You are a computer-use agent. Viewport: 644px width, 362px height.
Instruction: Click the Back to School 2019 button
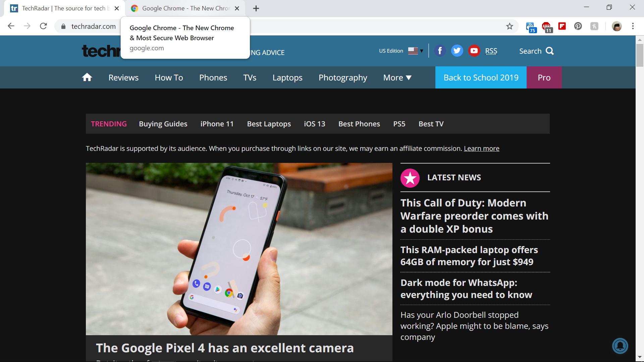[481, 77]
